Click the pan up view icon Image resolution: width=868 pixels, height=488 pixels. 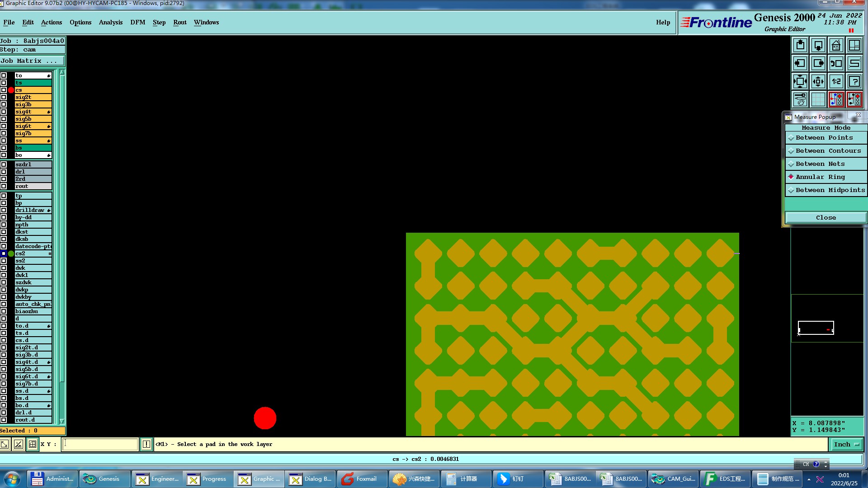[800, 45]
